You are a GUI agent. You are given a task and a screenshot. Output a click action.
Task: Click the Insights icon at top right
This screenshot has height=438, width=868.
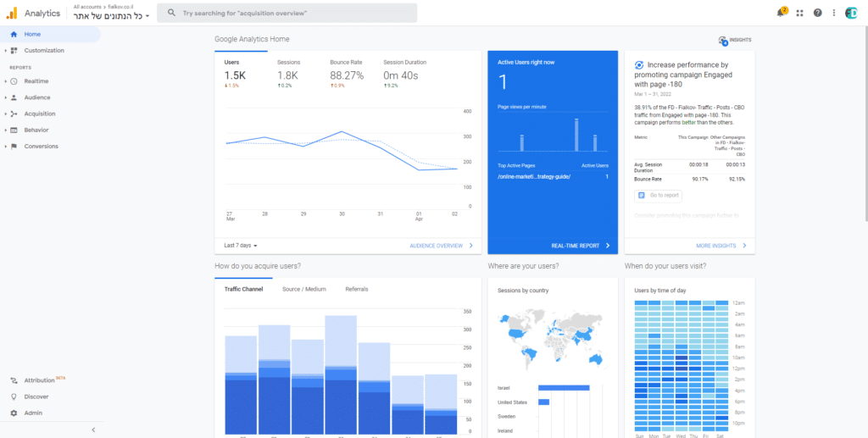(x=722, y=41)
